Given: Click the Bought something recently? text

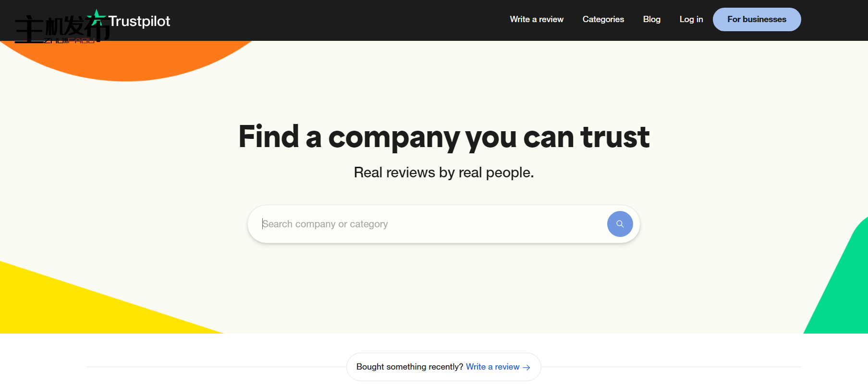Looking at the screenshot, I should (x=409, y=367).
